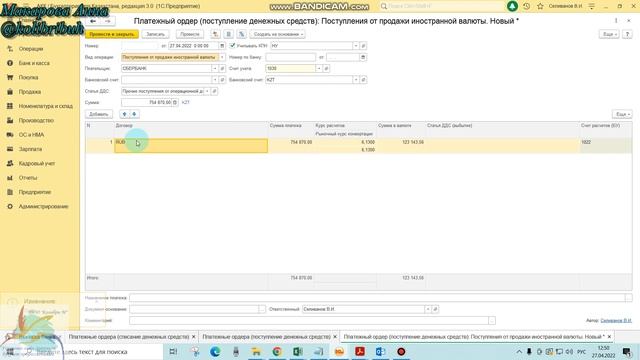Expand the НУ dropdown
This screenshot has width=640, height=360.
(356, 46)
